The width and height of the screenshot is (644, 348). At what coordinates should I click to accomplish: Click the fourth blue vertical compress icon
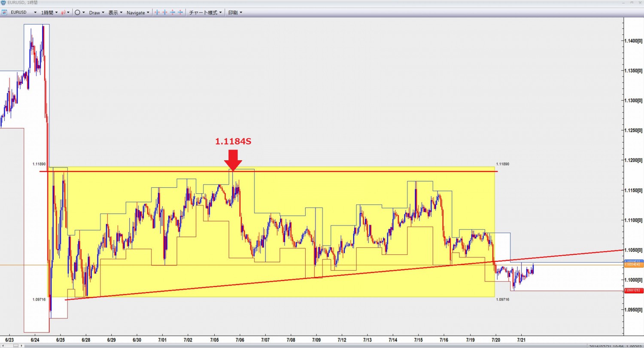click(x=180, y=12)
